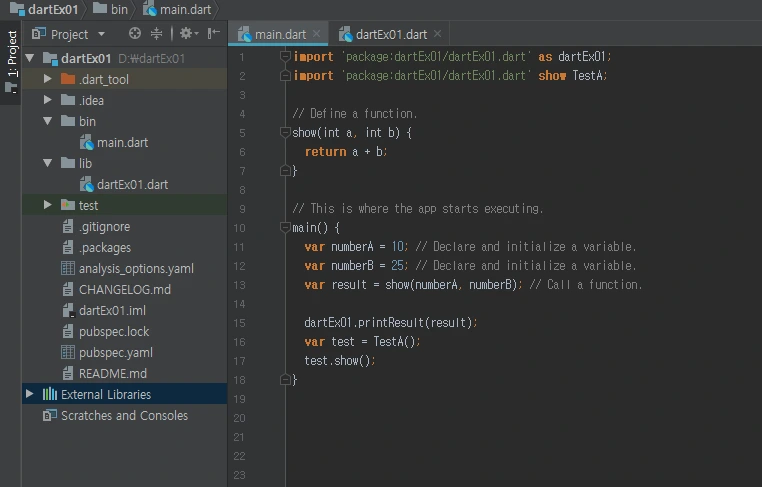Switch to the main.dart tab
762x487 pixels.
[x=279, y=34]
